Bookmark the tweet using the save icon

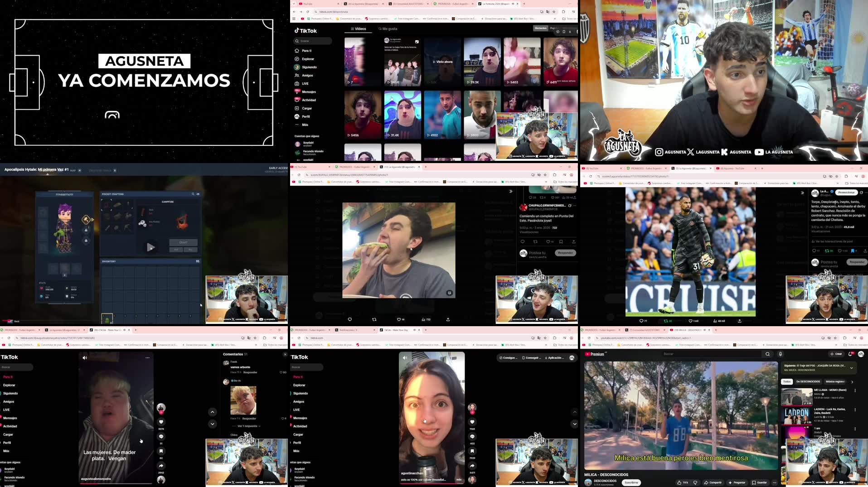[561, 241]
